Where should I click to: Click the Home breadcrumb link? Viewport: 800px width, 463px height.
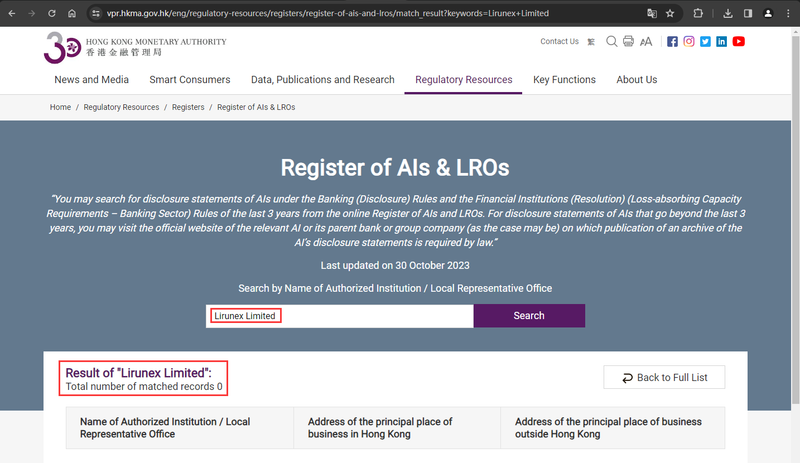tap(60, 107)
